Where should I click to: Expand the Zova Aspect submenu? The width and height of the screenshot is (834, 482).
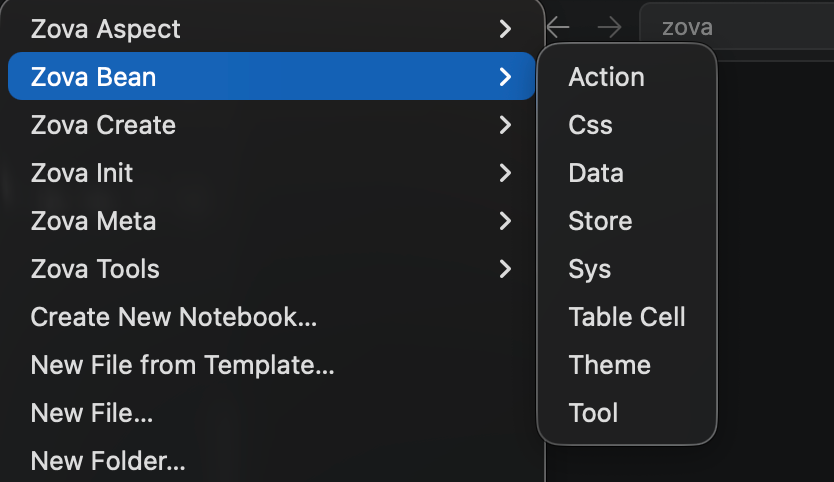pyautogui.click(x=270, y=29)
